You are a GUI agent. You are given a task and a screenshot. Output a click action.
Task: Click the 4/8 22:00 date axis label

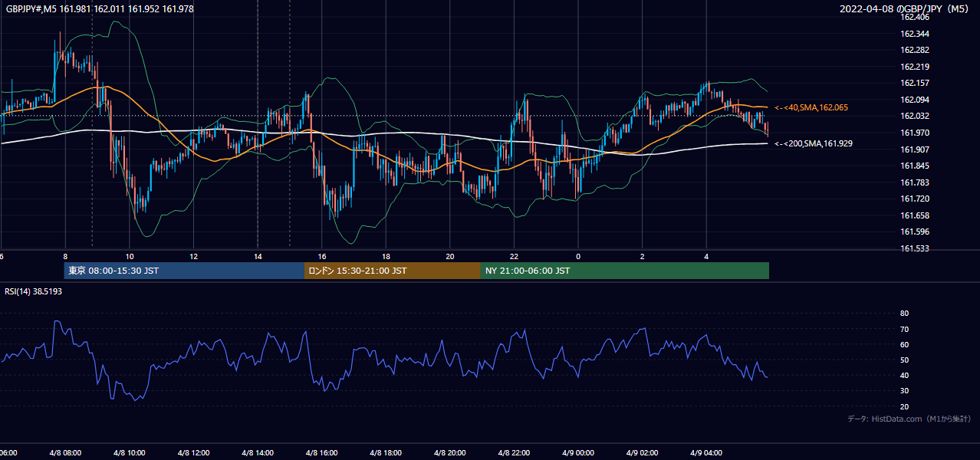click(514, 453)
